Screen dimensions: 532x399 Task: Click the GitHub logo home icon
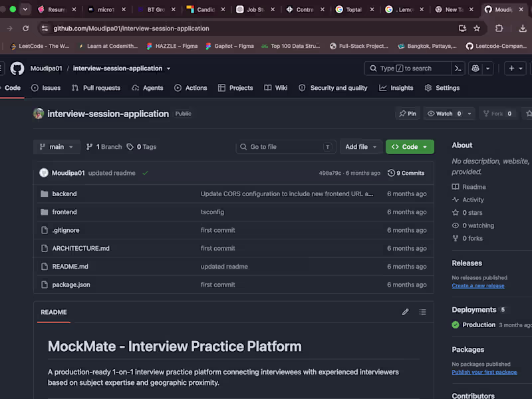(17, 68)
